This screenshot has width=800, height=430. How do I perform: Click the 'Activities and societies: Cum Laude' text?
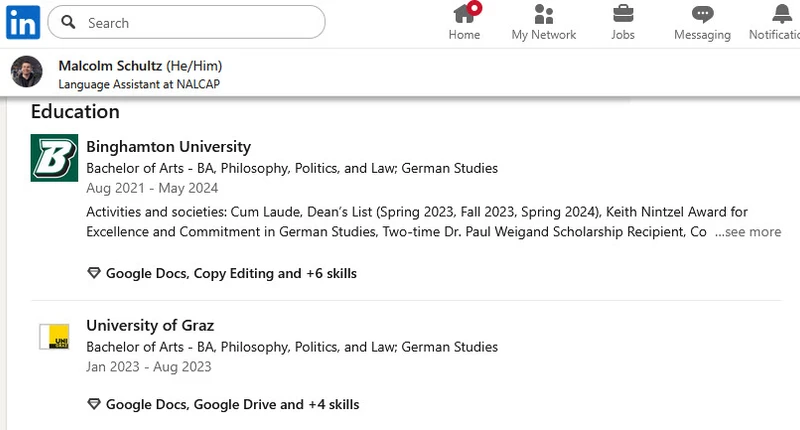(x=194, y=212)
